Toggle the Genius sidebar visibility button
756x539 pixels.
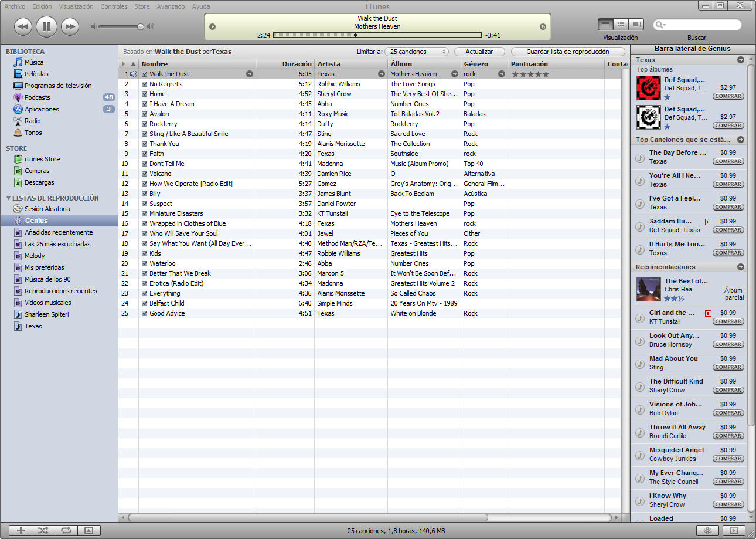[733, 530]
